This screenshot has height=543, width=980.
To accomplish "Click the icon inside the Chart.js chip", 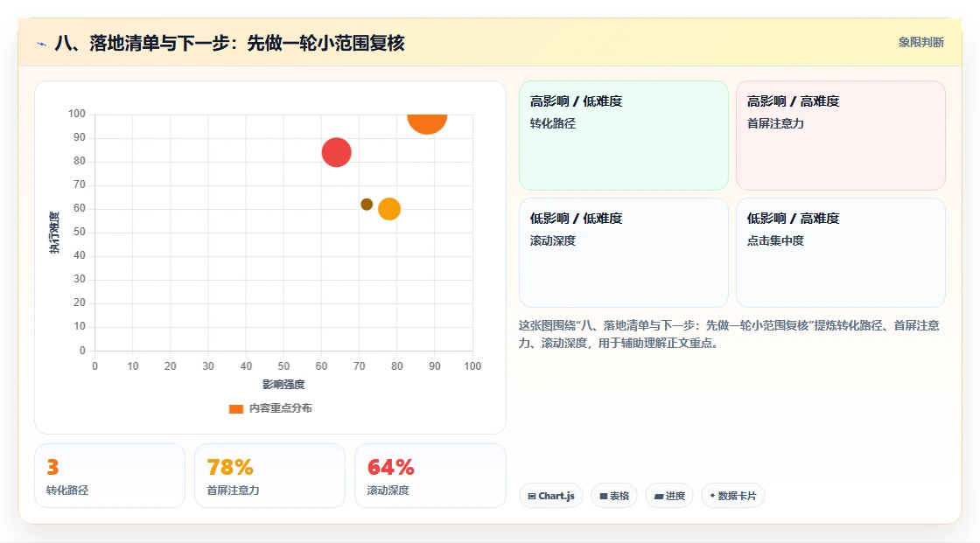I will tap(532, 496).
